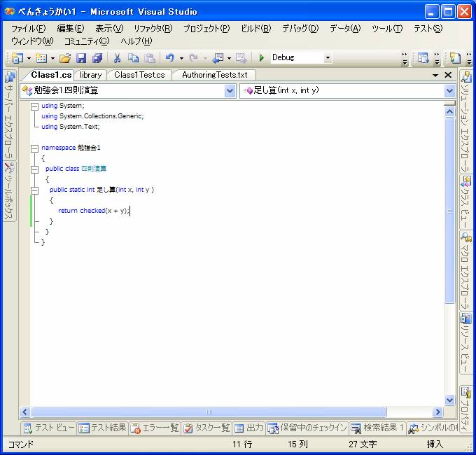
Task: Switch to the AuthoringTests.txt tab
Action: 214,75
